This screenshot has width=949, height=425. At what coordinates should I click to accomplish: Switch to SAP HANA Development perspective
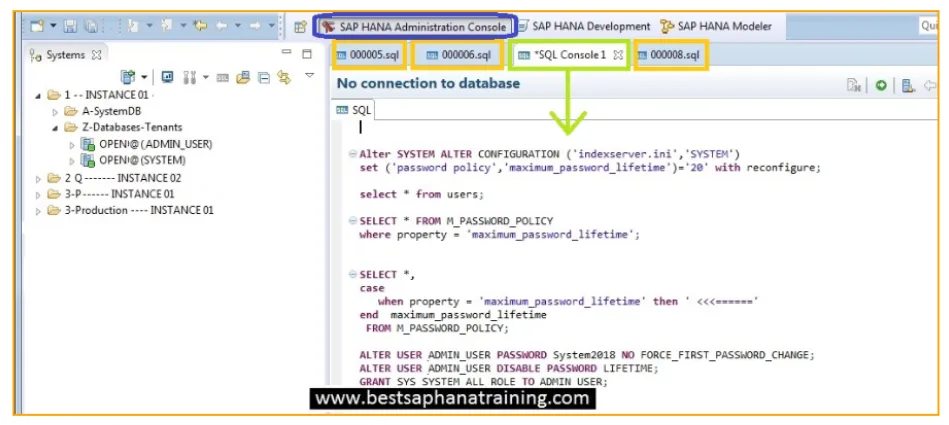[583, 27]
